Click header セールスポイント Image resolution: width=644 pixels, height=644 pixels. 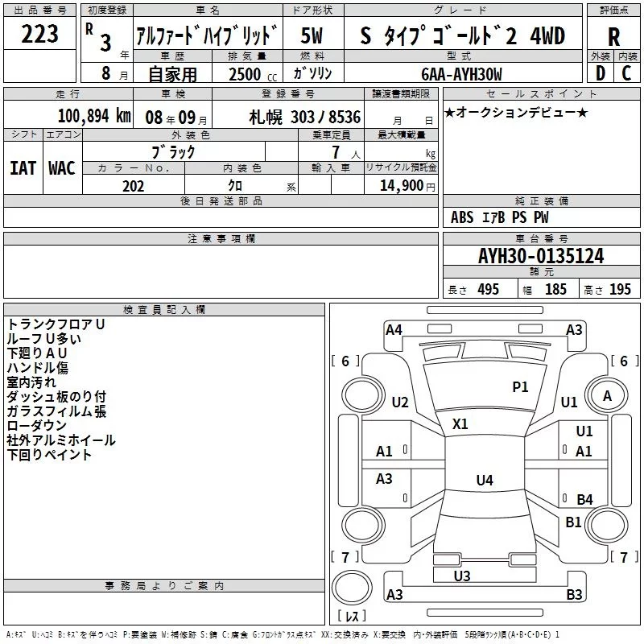coord(541,93)
